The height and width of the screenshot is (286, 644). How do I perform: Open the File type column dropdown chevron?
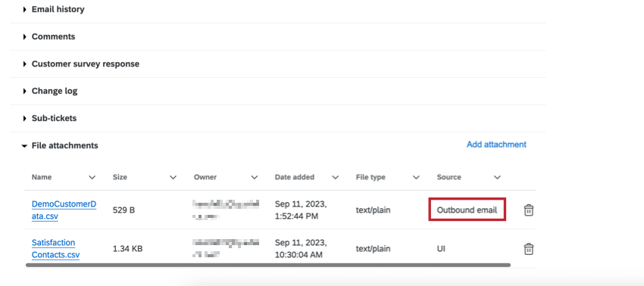click(x=416, y=177)
